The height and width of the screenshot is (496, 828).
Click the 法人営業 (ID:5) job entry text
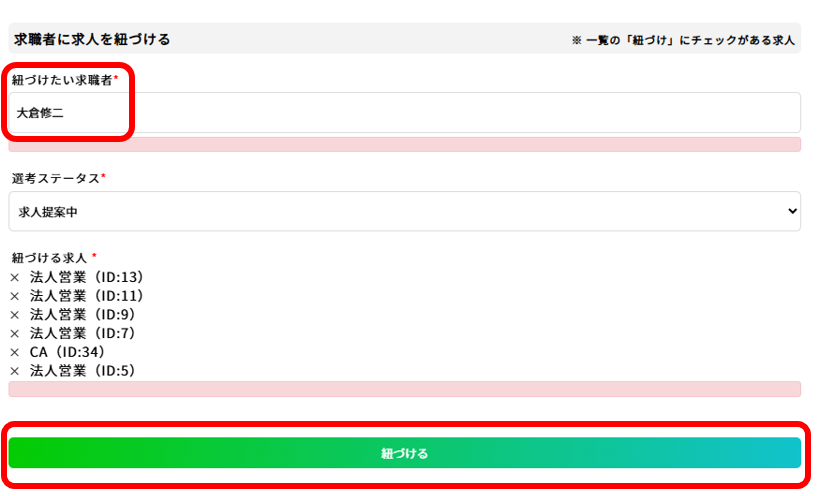click(83, 371)
